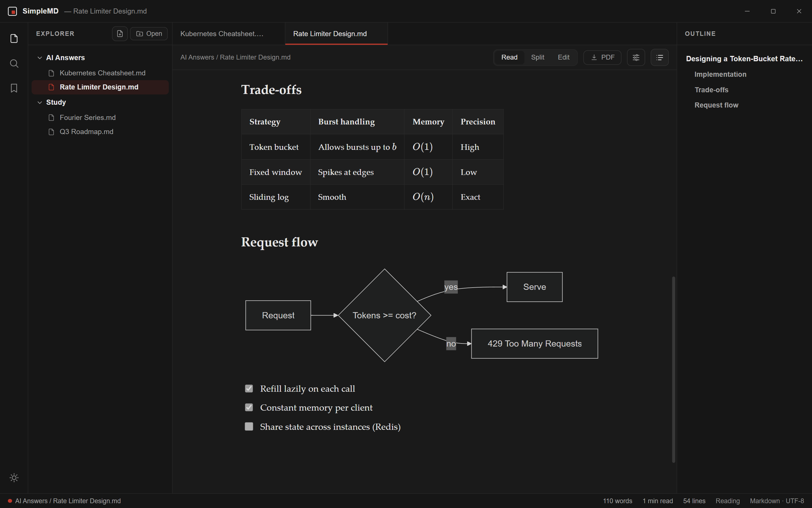
Task: Click the SimpleMD app logo icon
Action: pos(12,11)
